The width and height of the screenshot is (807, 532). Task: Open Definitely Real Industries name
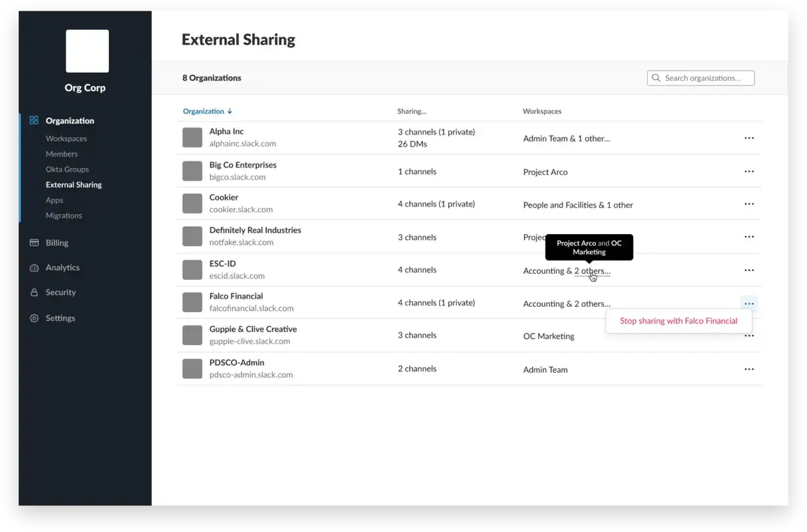pos(255,230)
